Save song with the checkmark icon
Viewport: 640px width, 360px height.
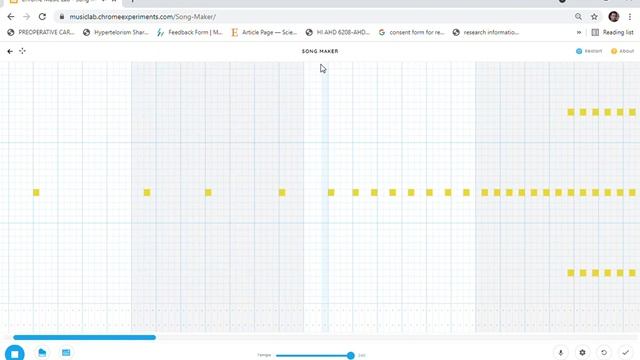[626, 353]
